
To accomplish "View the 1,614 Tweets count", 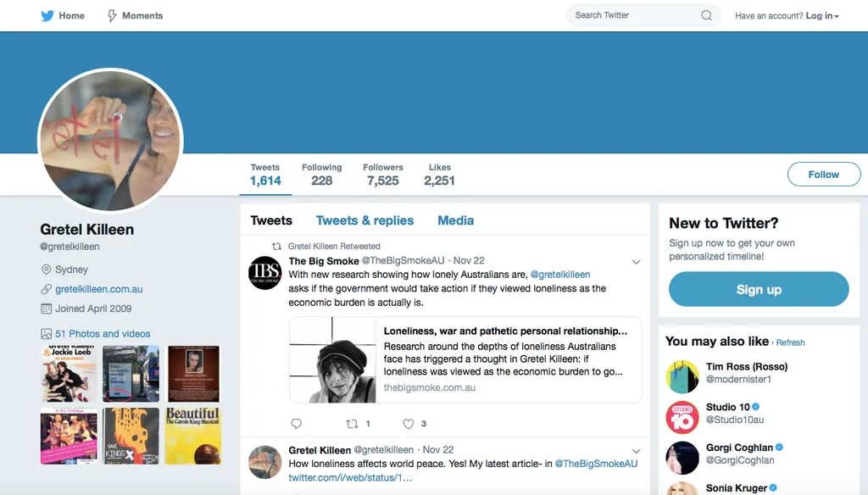I will [x=265, y=175].
